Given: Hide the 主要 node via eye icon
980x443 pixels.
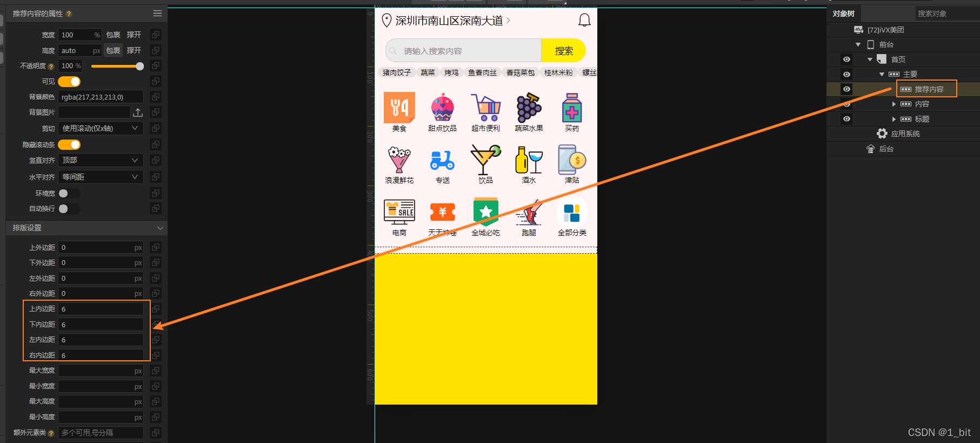Looking at the screenshot, I should [846, 74].
